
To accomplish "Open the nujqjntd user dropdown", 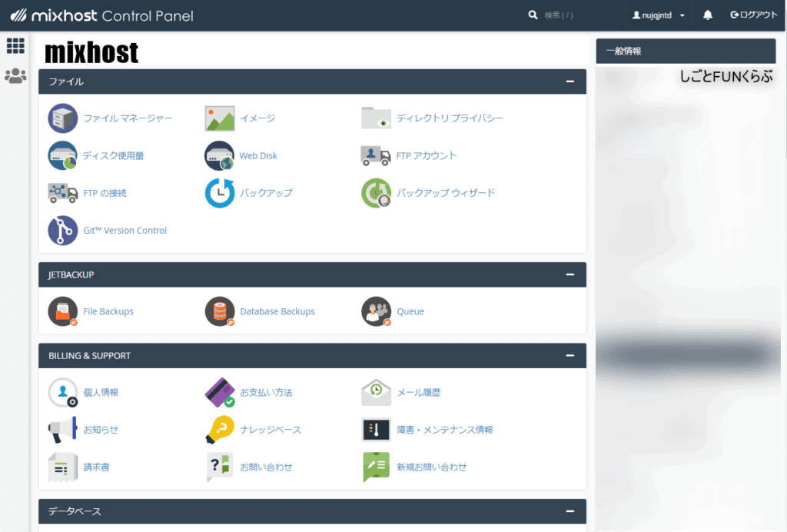I will coord(659,15).
